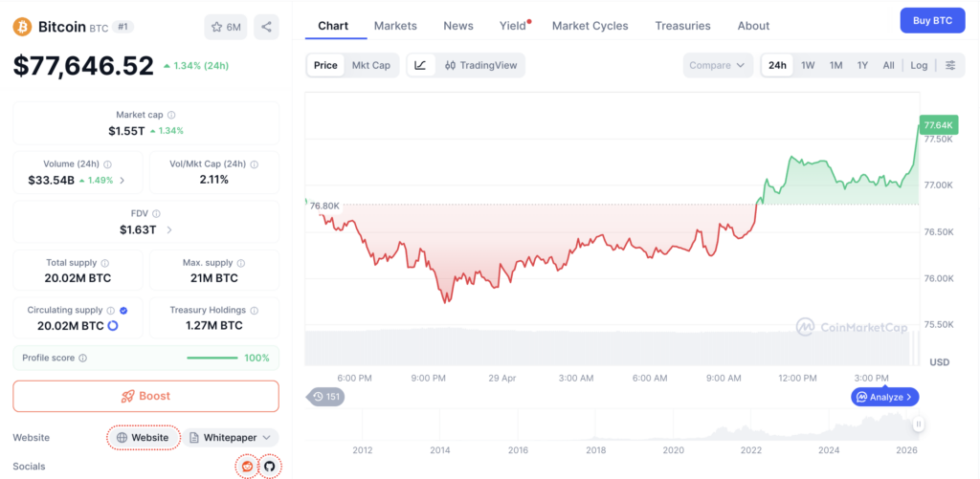The image size is (980, 479).
Task: Click the $1.55T market cap value
Action: [x=126, y=131]
